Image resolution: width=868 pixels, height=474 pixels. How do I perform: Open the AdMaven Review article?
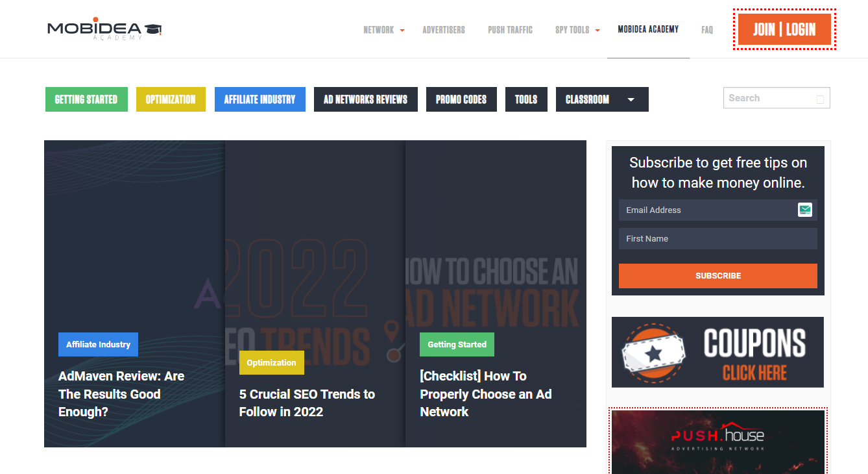click(121, 393)
